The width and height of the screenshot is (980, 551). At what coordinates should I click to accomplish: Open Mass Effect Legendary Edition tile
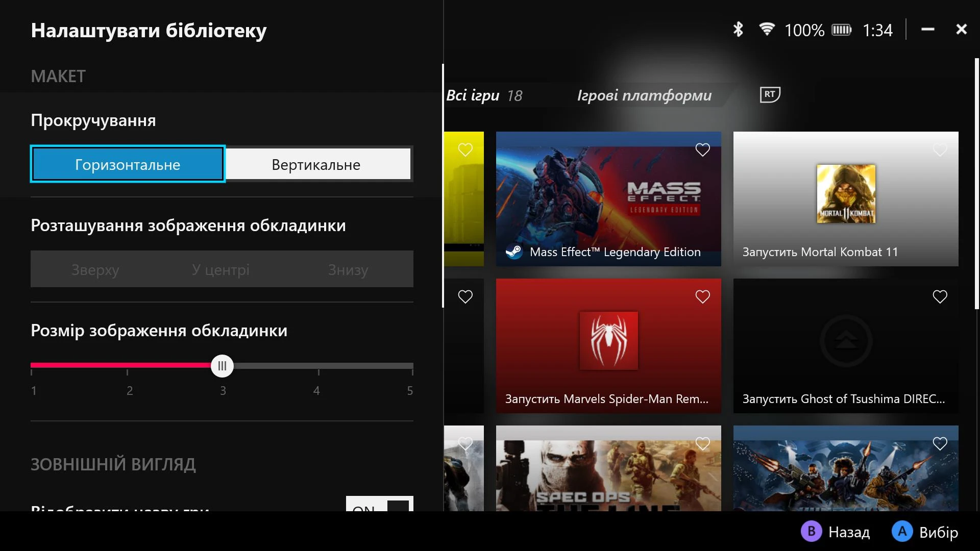coord(608,199)
